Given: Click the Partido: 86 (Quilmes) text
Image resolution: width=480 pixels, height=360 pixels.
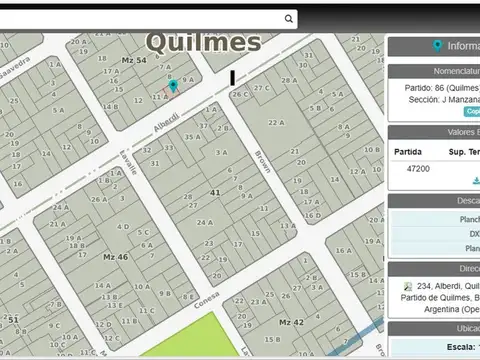Looking at the screenshot, I should tap(442, 88).
